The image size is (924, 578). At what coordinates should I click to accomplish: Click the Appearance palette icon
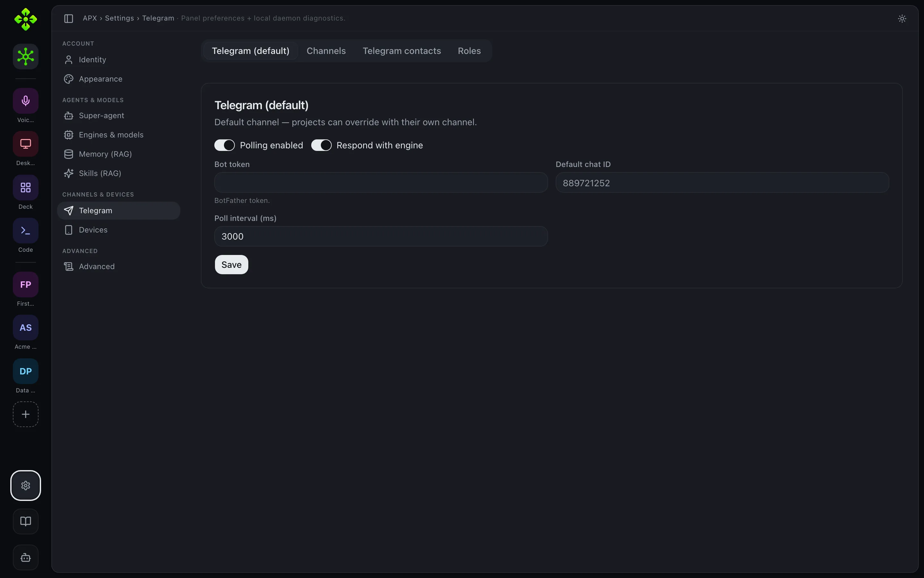coord(69,79)
